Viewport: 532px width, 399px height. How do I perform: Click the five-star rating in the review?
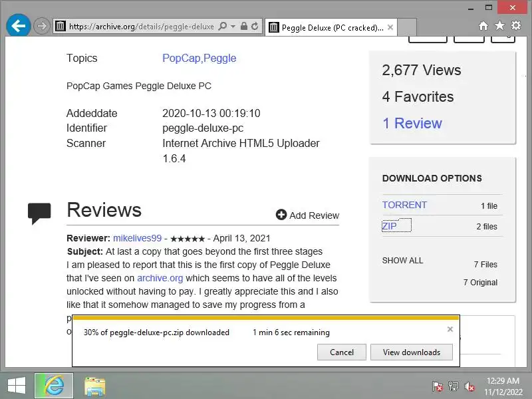coord(188,239)
